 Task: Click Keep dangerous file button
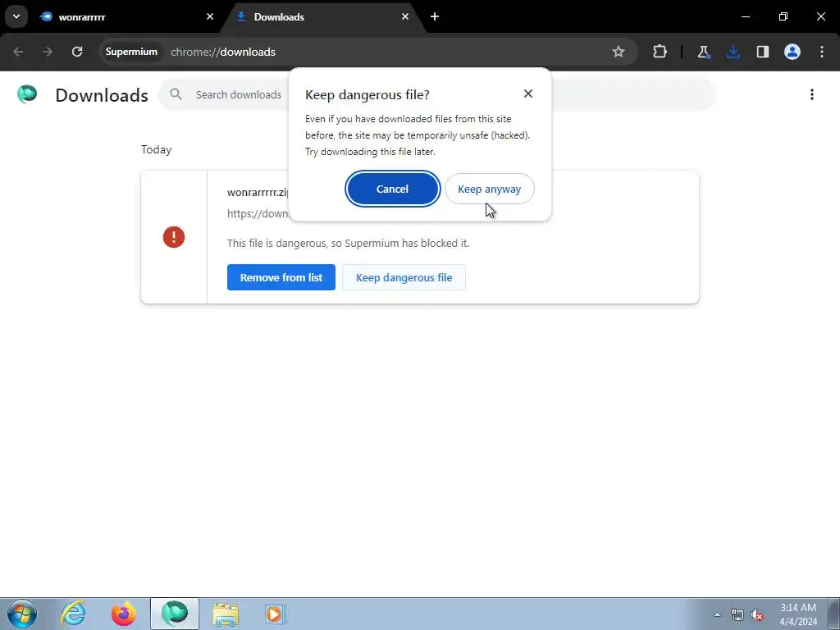click(x=404, y=277)
